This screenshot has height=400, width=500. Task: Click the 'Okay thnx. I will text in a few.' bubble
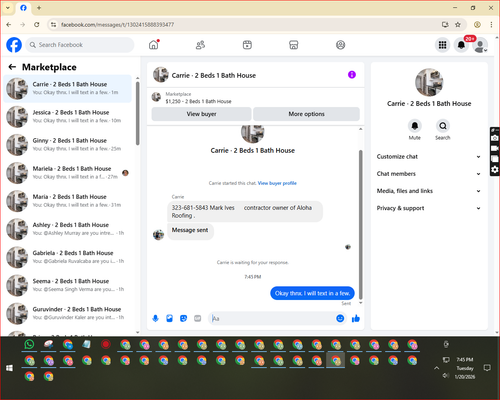312,293
